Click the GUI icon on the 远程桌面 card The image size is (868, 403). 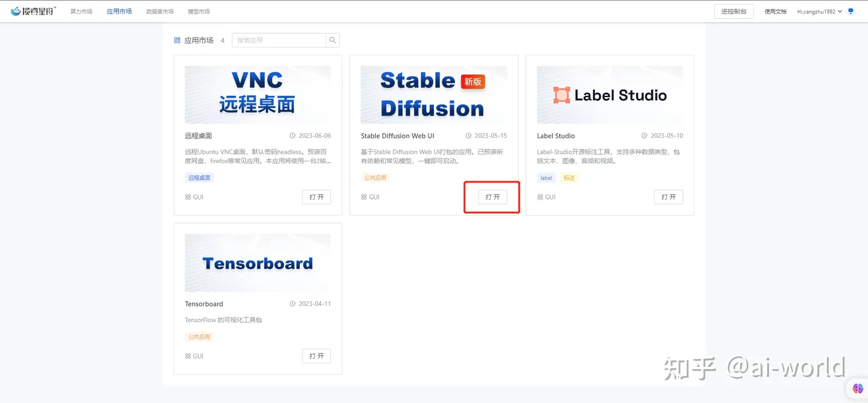[x=188, y=197]
